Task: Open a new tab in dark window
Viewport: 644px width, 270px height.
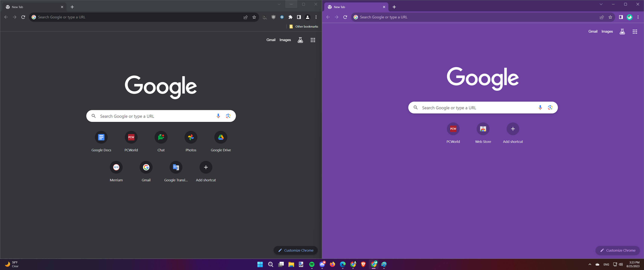Action: [x=72, y=7]
